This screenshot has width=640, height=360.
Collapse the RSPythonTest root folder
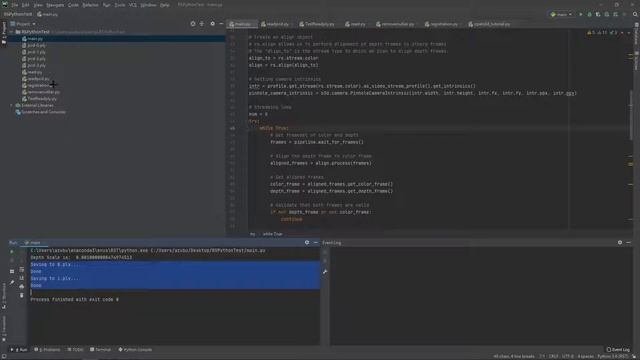click(x=11, y=31)
